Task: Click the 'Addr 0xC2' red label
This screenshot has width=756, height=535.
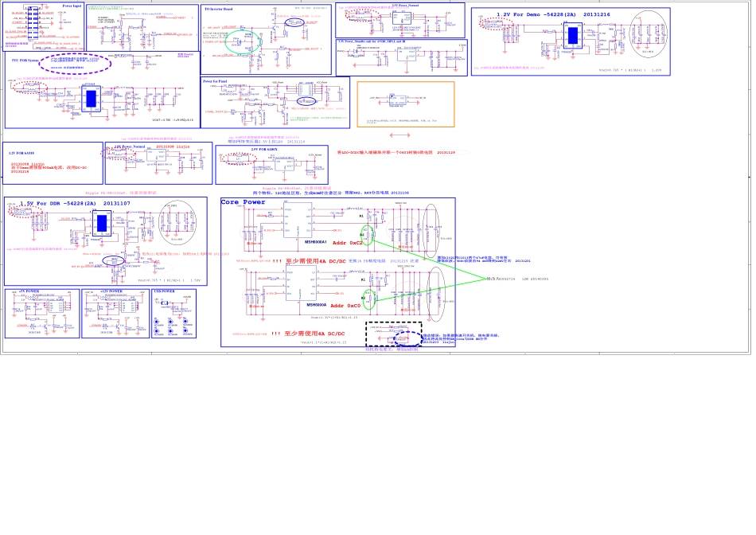Action: [x=347, y=243]
